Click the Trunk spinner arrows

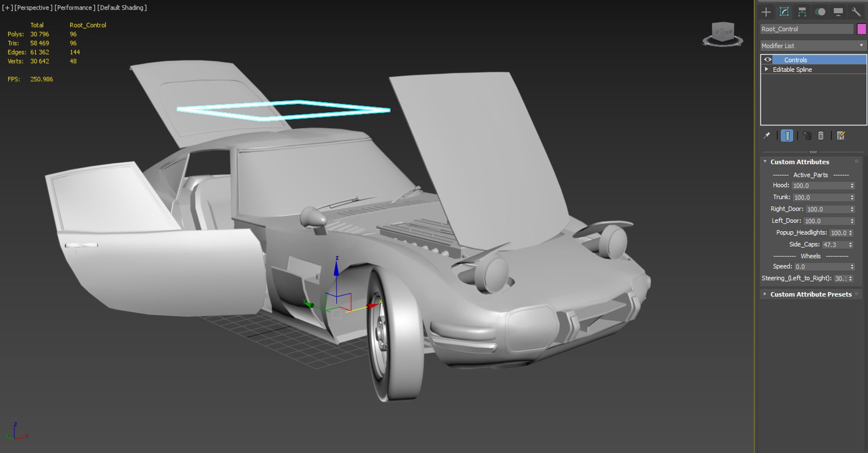click(x=852, y=197)
